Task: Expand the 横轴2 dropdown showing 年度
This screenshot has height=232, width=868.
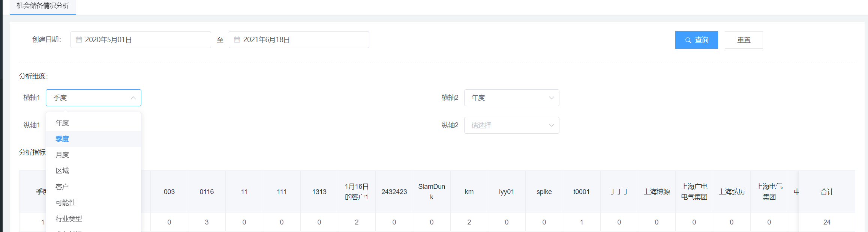Action: [511, 98]
